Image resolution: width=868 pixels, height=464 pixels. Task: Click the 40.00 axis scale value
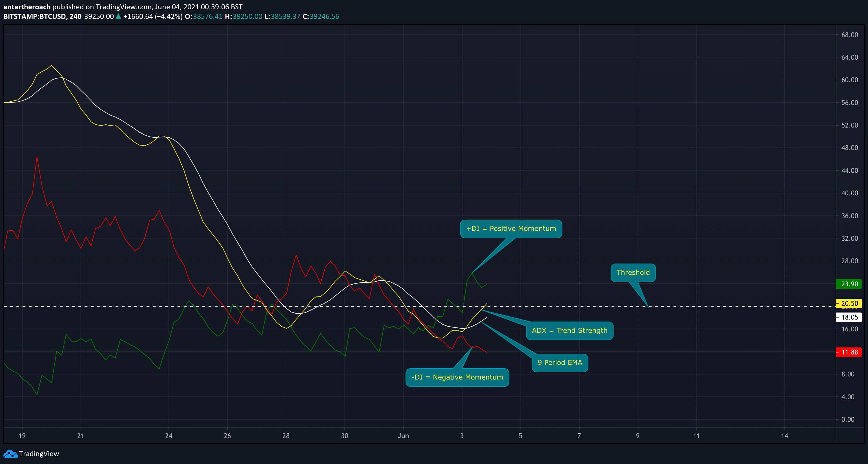pyautogui.click(x=849, y=193)
